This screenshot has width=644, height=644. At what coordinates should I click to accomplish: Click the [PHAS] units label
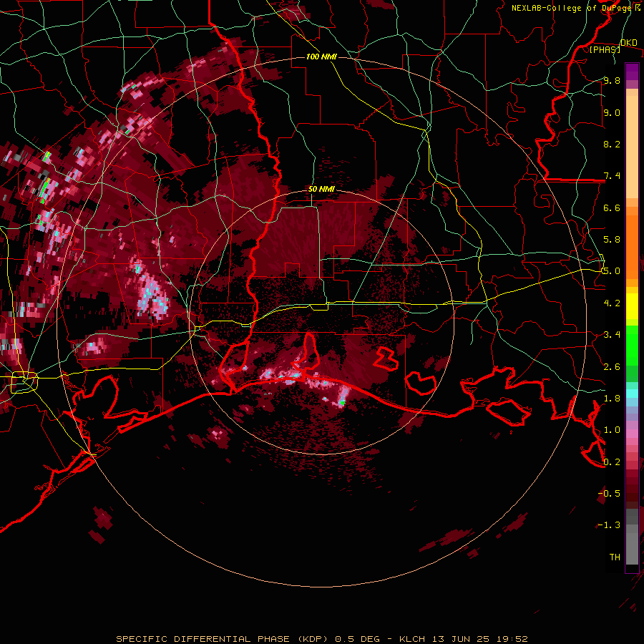tap(605, 49)
